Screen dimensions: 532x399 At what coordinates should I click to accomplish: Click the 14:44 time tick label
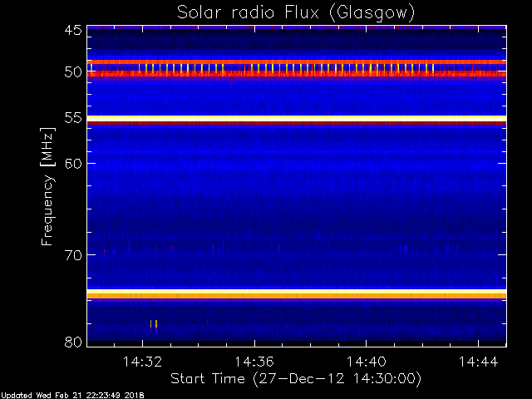tap(478, 362)
